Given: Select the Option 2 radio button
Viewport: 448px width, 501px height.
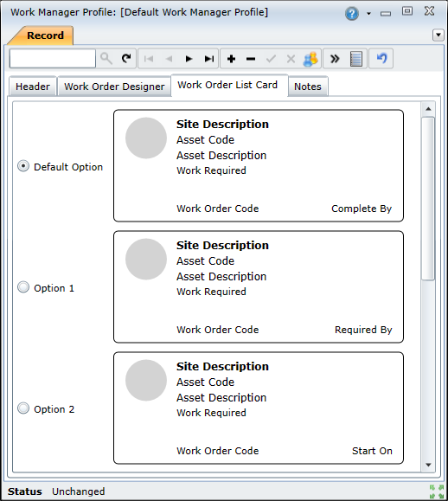Looking at the screenshot, I should (23, 408).
